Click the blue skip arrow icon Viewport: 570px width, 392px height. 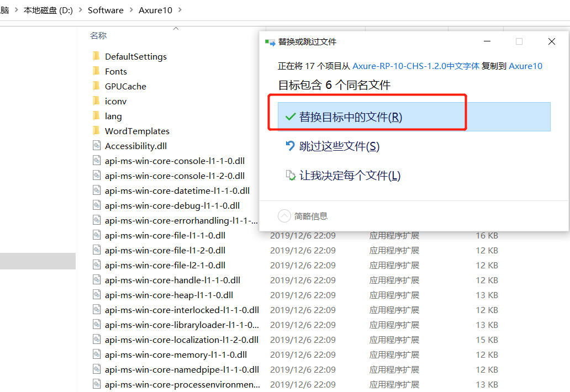[290, 146]
